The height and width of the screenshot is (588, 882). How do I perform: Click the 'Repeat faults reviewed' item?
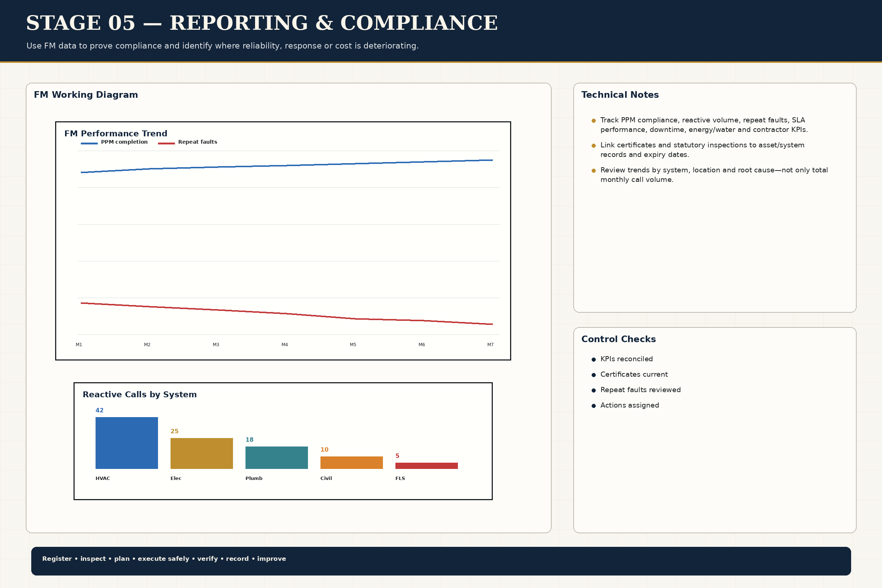[x=641, y=390]
